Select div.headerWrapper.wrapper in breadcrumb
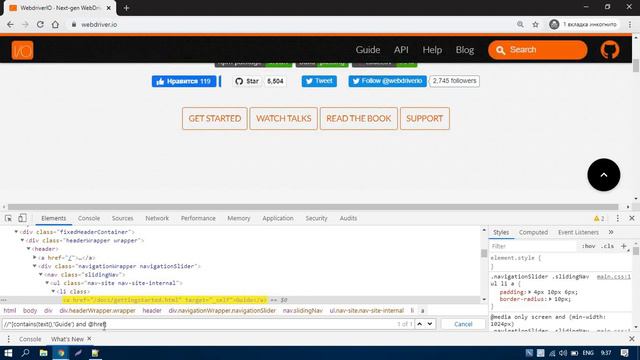 click(97, 311)
